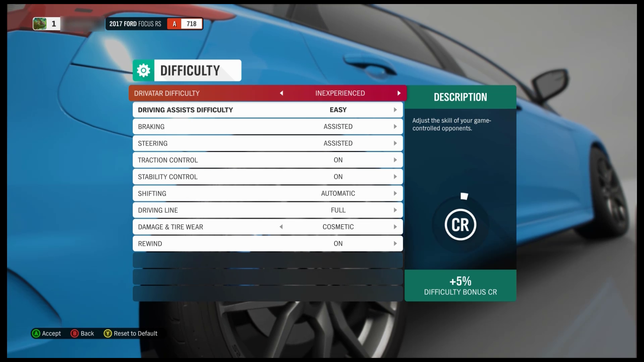
Task: Expand the Steering options arrow
Action: (395, 143)
